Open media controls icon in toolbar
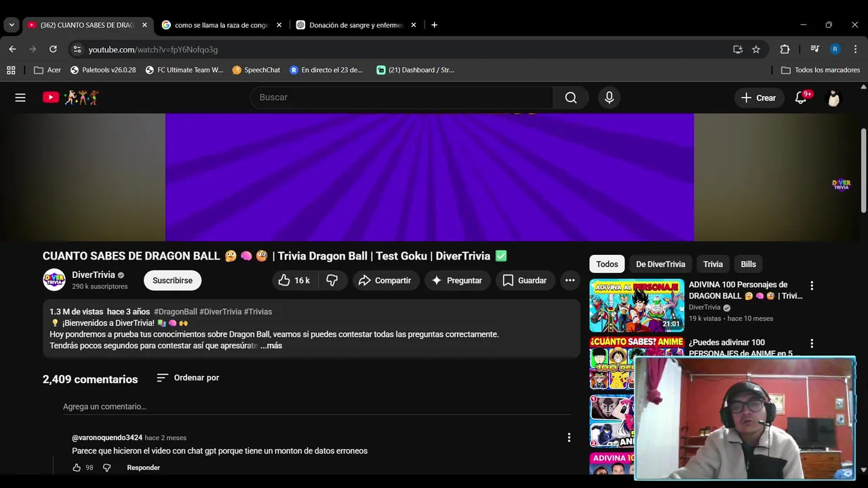Screen dimensions: 868x488 (x=815, y=49)
